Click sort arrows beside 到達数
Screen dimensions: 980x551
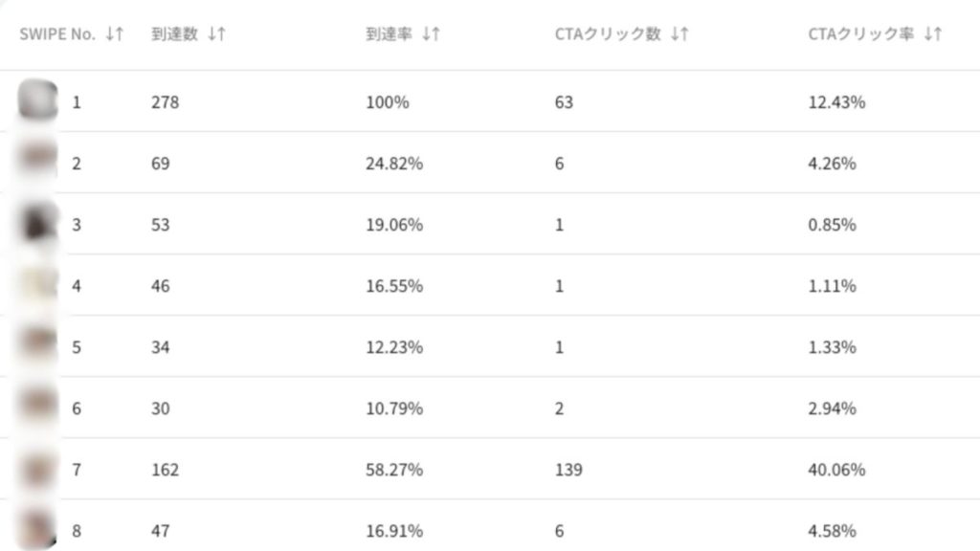[x=216, y=34]
